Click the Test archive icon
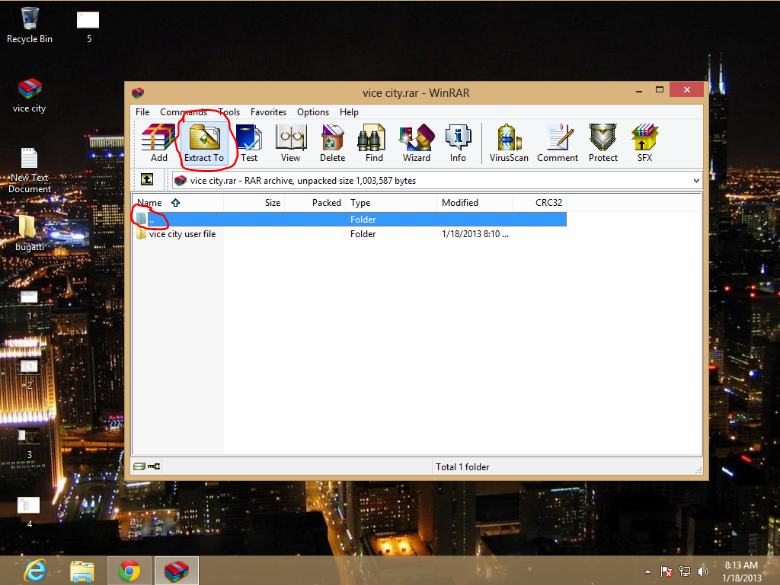Image resolution: width=780 pixels, height=585 pixels. coord(249,143)
